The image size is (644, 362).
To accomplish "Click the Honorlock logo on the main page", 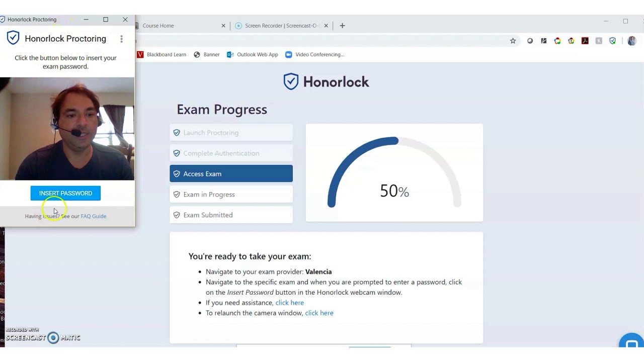I will (326, 81).
